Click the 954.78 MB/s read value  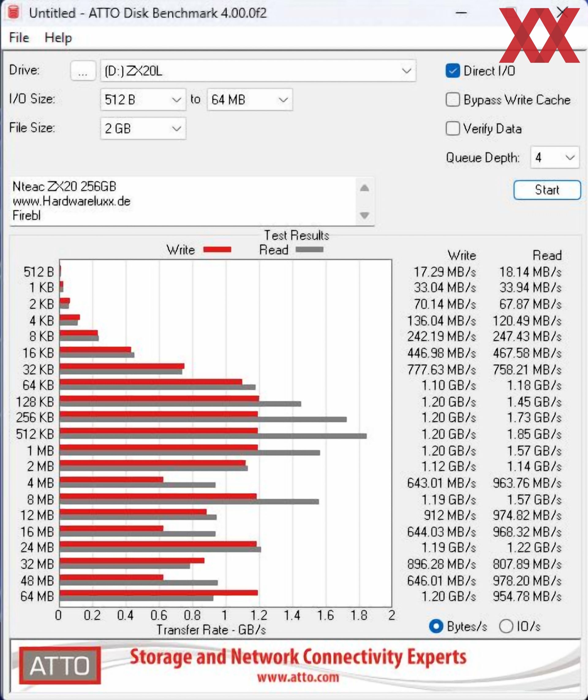(x=527, y=596)
